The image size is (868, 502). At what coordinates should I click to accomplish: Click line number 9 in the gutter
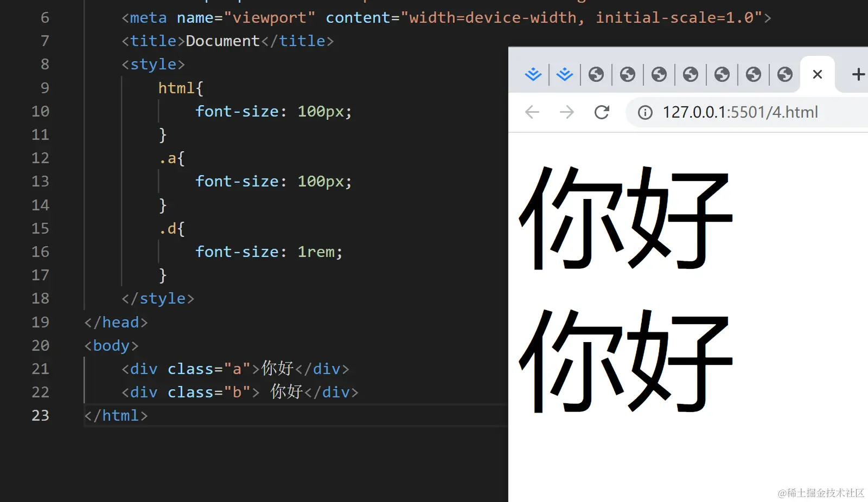tap(45, 88)
